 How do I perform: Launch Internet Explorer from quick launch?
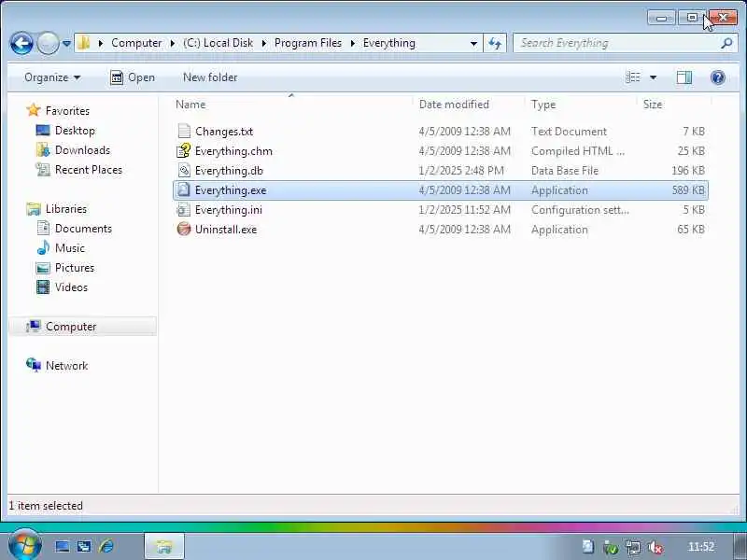(106, 546)
